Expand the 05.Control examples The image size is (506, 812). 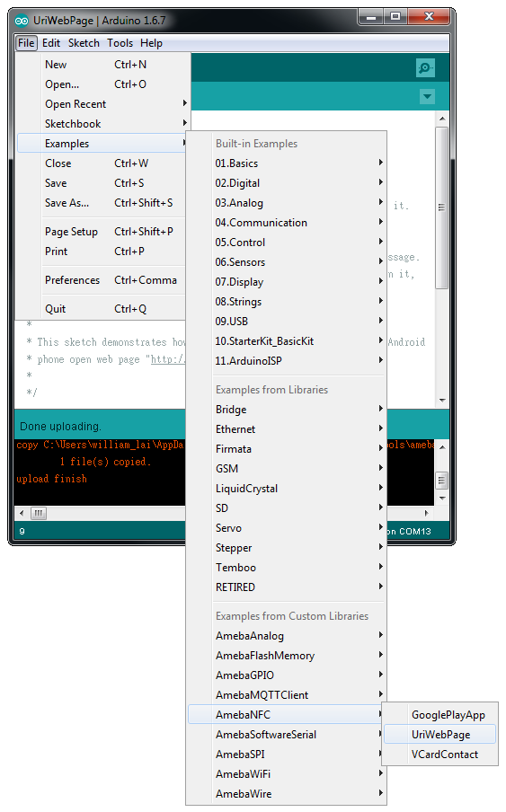(287, 243)
